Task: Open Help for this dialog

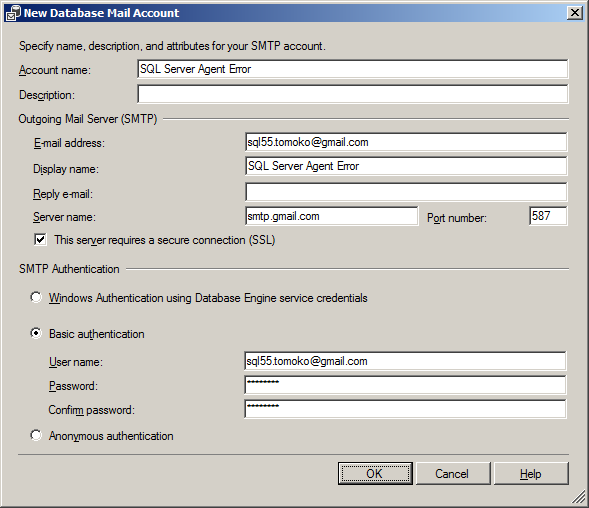Action: coord(531,473)
